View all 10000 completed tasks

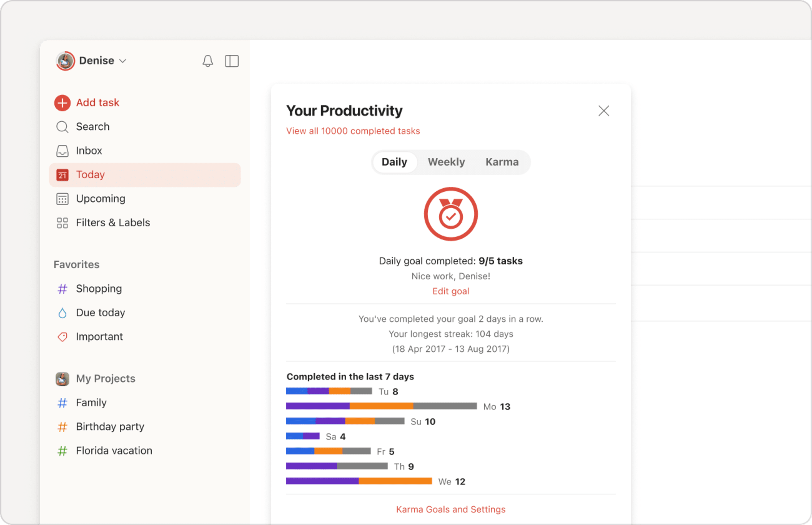click(352, 131)
